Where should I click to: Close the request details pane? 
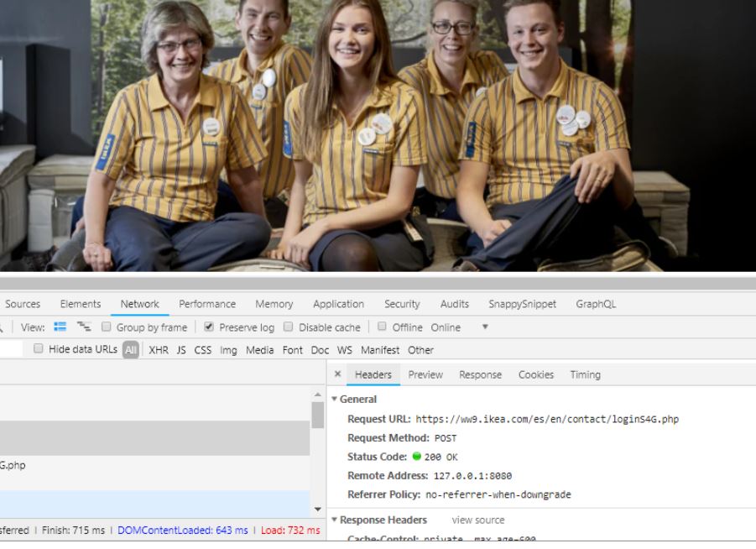click(337, 374)
